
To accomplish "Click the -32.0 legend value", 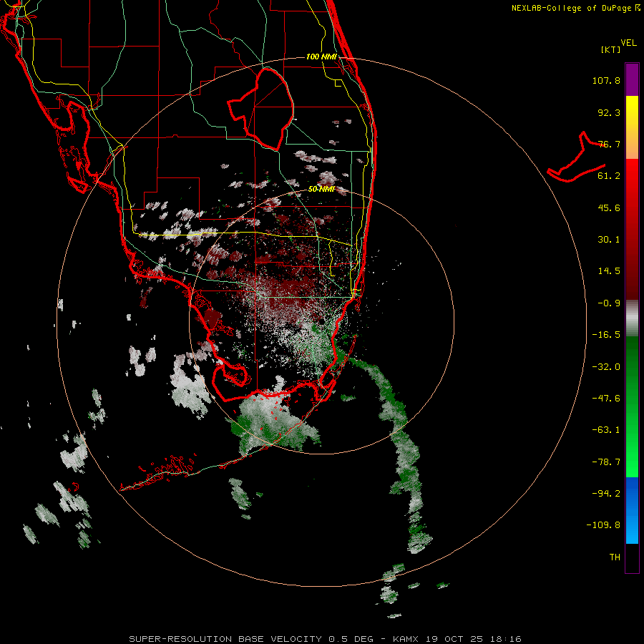I will tap(606, 367).
